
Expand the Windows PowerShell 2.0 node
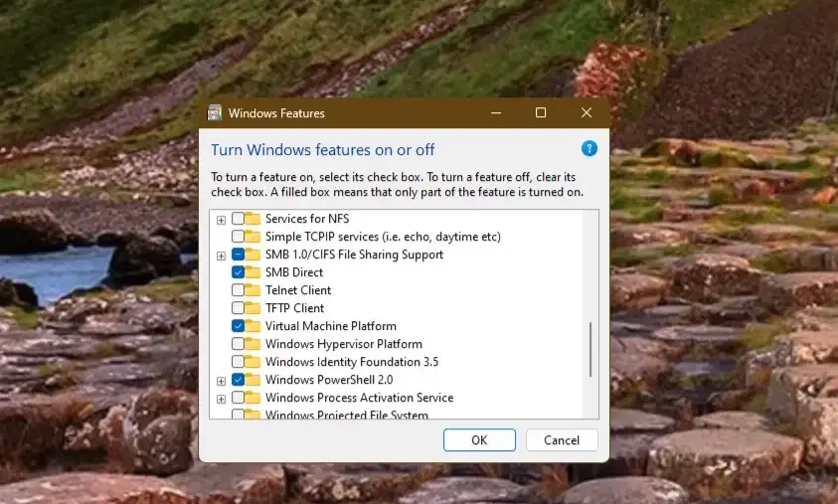coord(221,381)
